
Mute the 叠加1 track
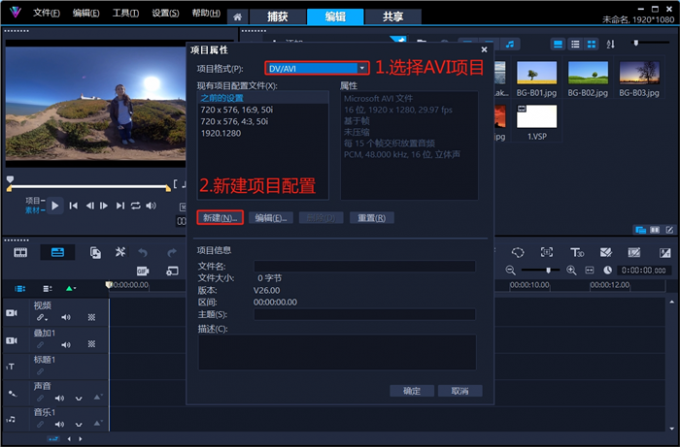(66, 345)
